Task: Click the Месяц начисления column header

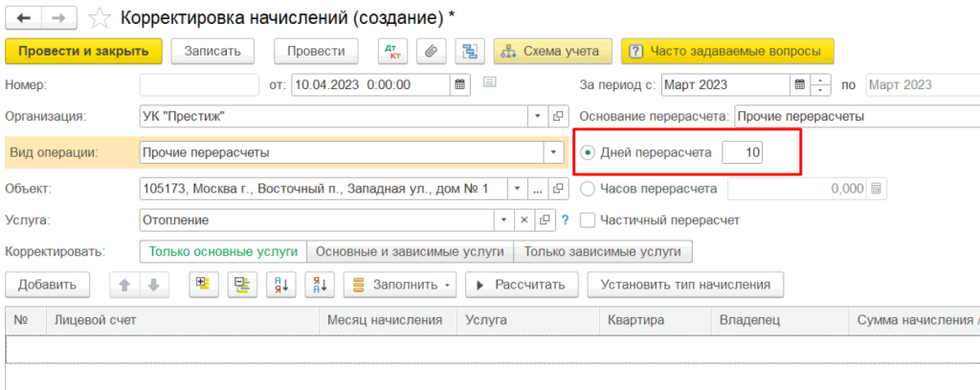Action: (388, 320)
